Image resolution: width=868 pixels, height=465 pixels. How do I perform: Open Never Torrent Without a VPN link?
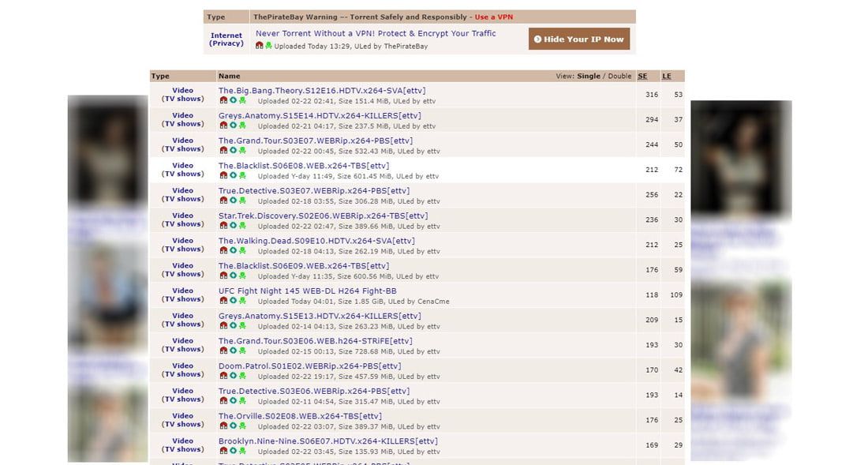click(376, 33)
